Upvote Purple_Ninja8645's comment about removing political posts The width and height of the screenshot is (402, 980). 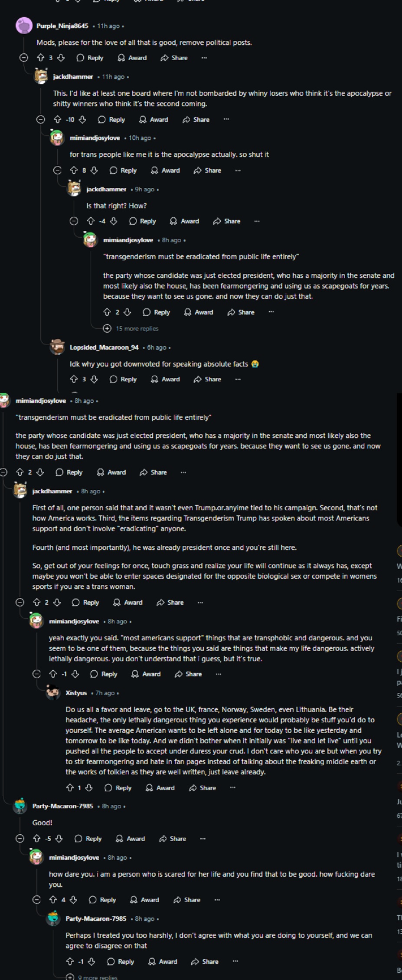[41, 58]
